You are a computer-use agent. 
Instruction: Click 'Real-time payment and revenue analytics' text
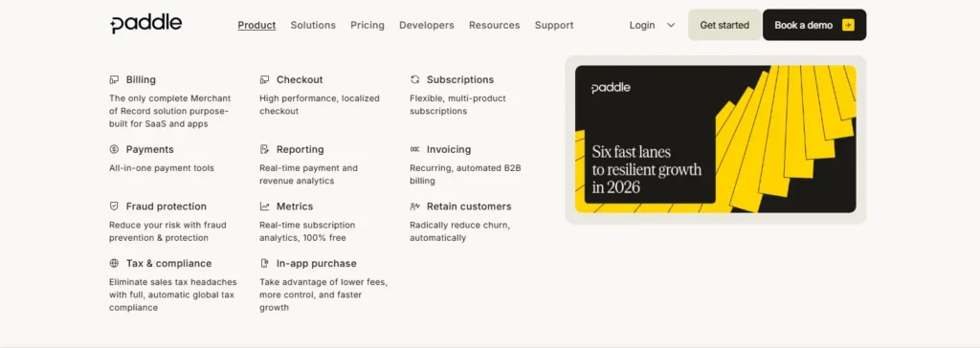pos(309,174)
